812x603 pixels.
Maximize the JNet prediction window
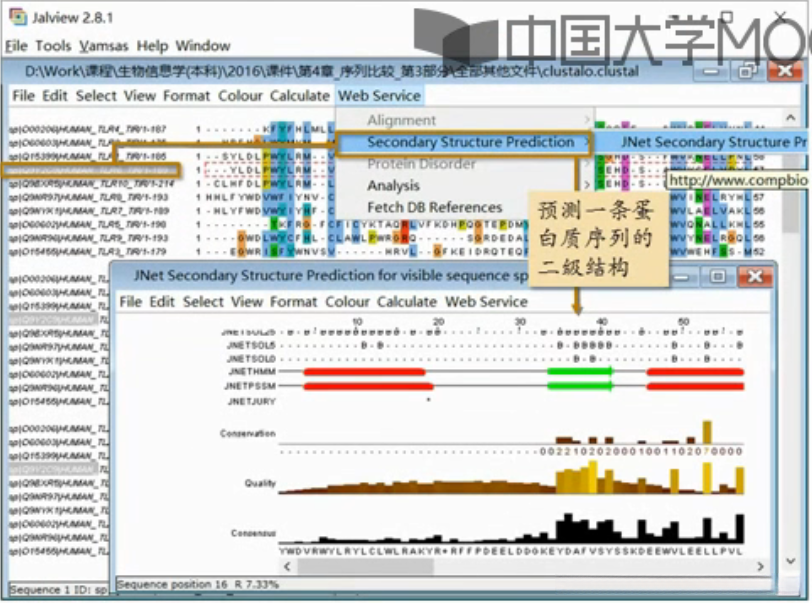click(718, 276)
